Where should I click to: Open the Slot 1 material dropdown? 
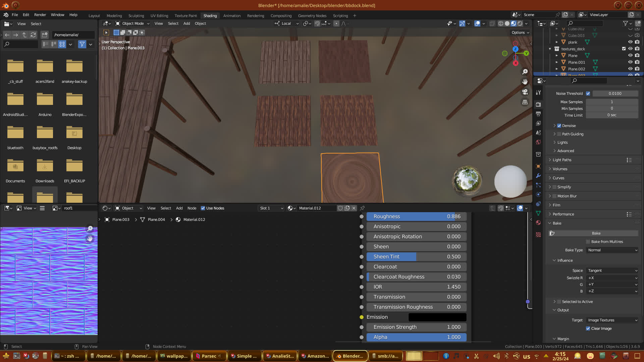click(x=271, y=208)
